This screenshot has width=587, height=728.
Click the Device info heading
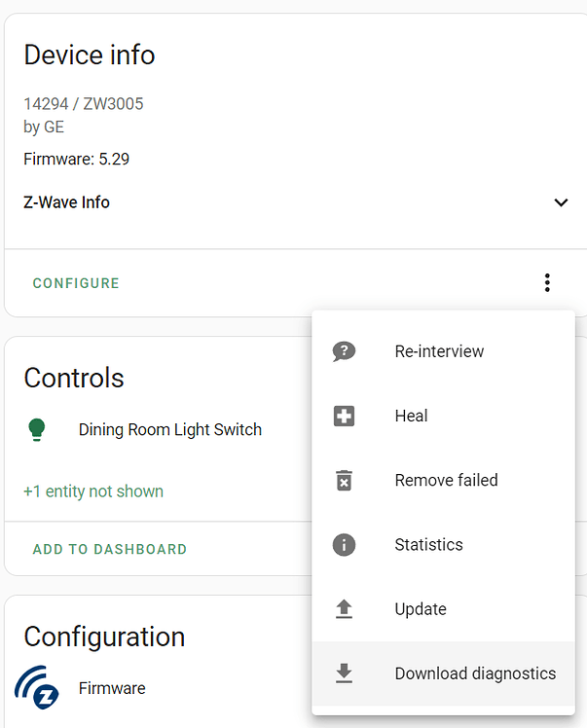pyautogui.click(x=90, y=55)
